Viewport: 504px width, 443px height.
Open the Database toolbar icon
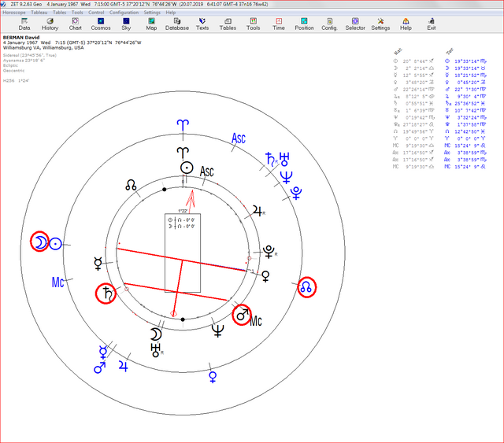click(177, 24)
